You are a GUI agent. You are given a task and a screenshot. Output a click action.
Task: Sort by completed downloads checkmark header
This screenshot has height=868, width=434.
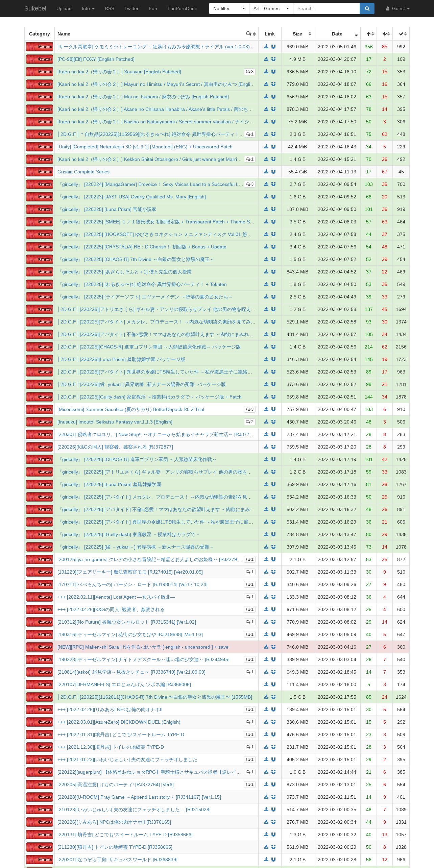click(401, 34)
